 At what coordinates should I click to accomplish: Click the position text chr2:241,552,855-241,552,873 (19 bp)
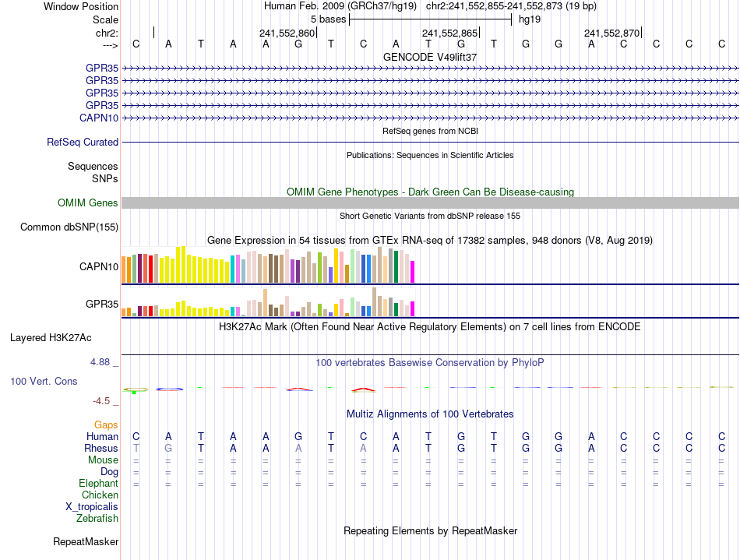click(511, 6)
